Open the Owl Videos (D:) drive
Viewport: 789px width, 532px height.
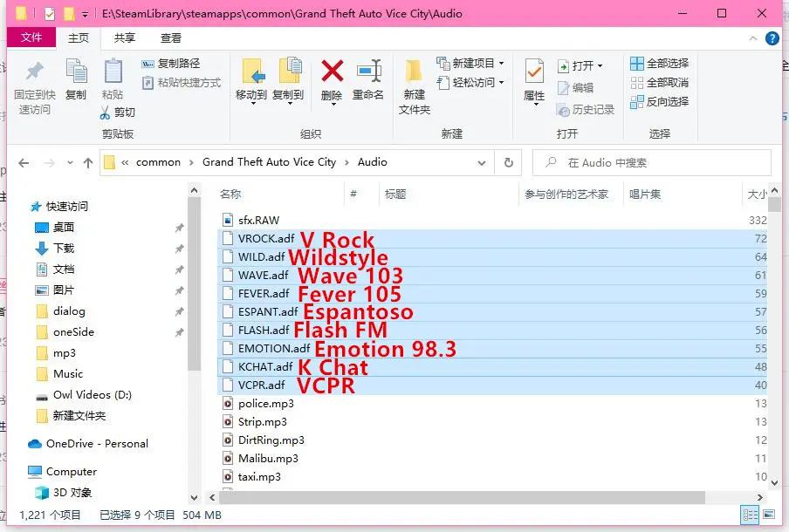pos(93,395)
